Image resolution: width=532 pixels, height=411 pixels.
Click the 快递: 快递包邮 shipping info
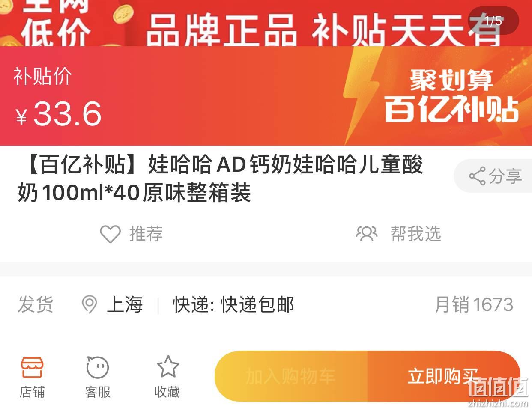(233, 305)
